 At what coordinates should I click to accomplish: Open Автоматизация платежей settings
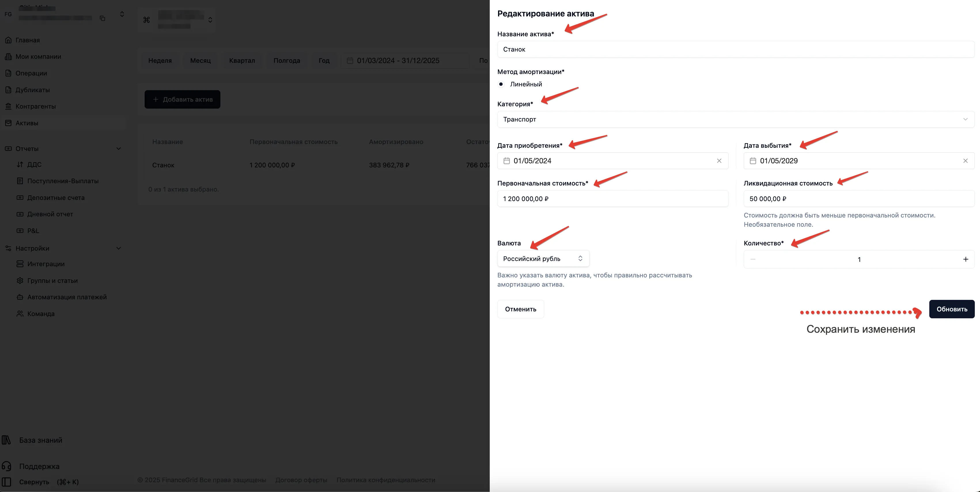[67, 297]
